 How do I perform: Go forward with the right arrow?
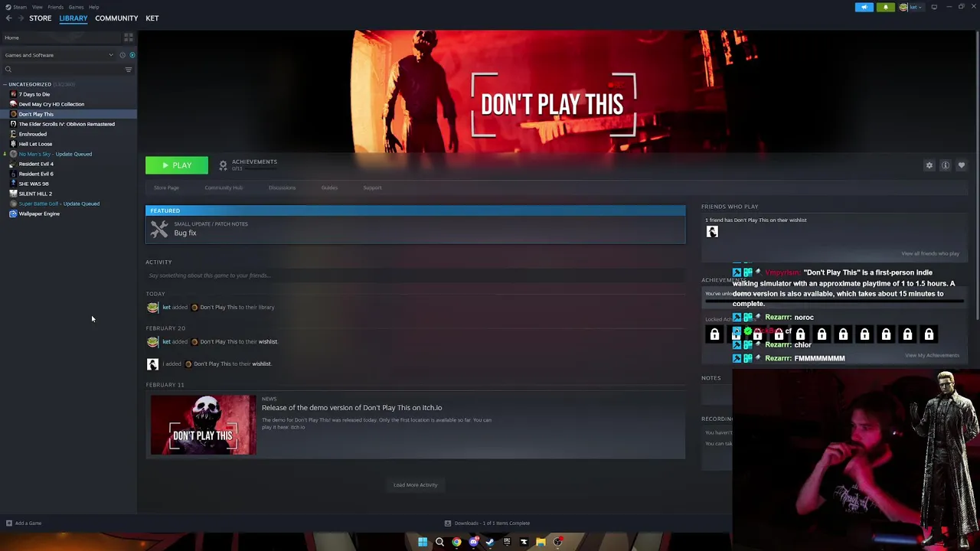20,18
